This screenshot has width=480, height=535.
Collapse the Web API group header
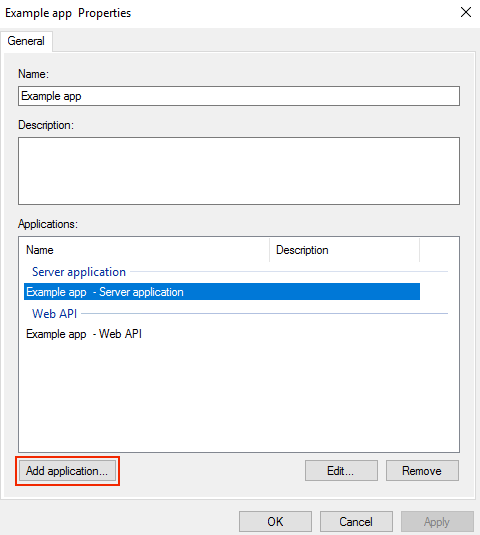[55, 314]
